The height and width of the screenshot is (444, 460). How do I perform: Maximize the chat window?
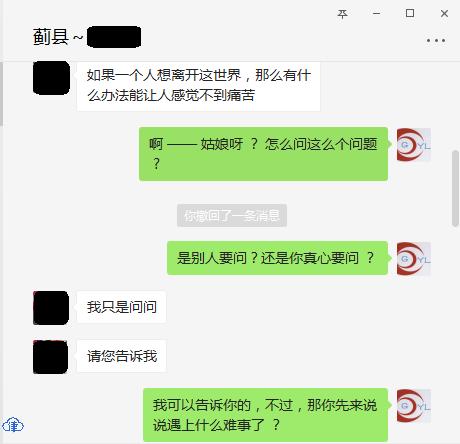coord(410,13)
